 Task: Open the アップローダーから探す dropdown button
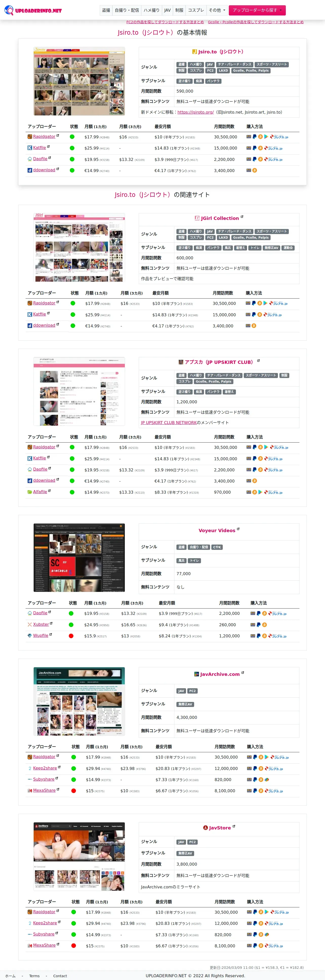pos(257,10)
